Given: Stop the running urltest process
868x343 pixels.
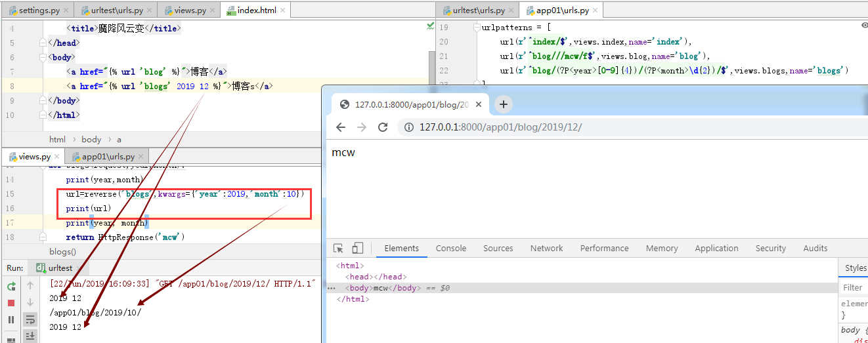Looking at the screenshot, I should (x=11, y=303).
